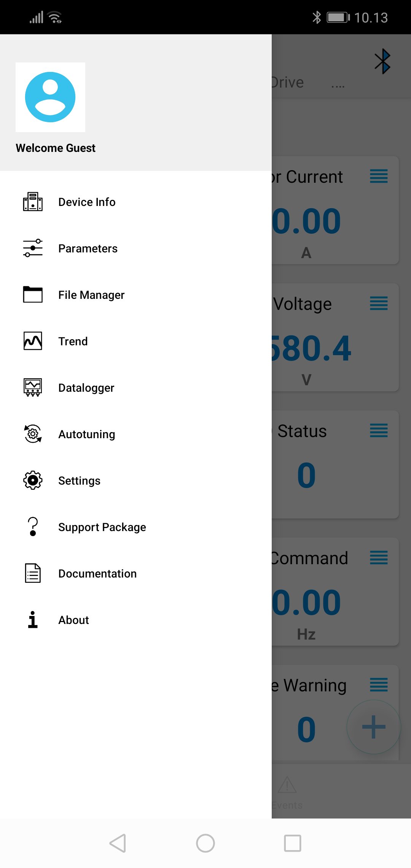Select the Trend graph icon
This screenshot has width=411, height=868.
(x=33, y=341)
